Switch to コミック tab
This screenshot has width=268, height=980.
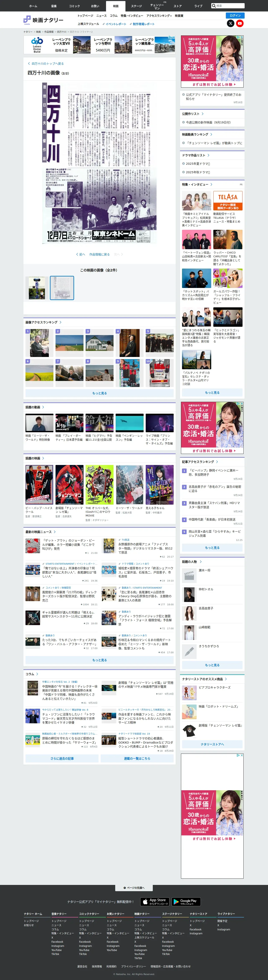75,6
